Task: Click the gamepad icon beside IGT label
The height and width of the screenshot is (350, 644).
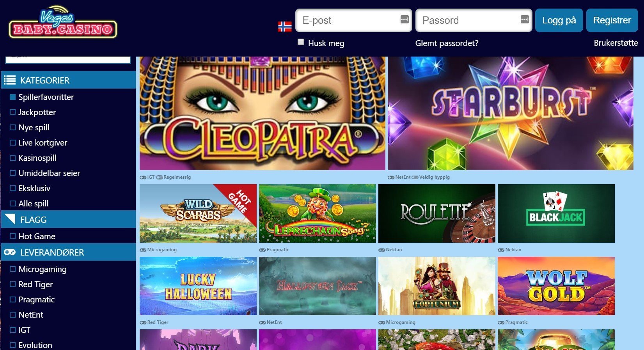Action: (143, 177)
